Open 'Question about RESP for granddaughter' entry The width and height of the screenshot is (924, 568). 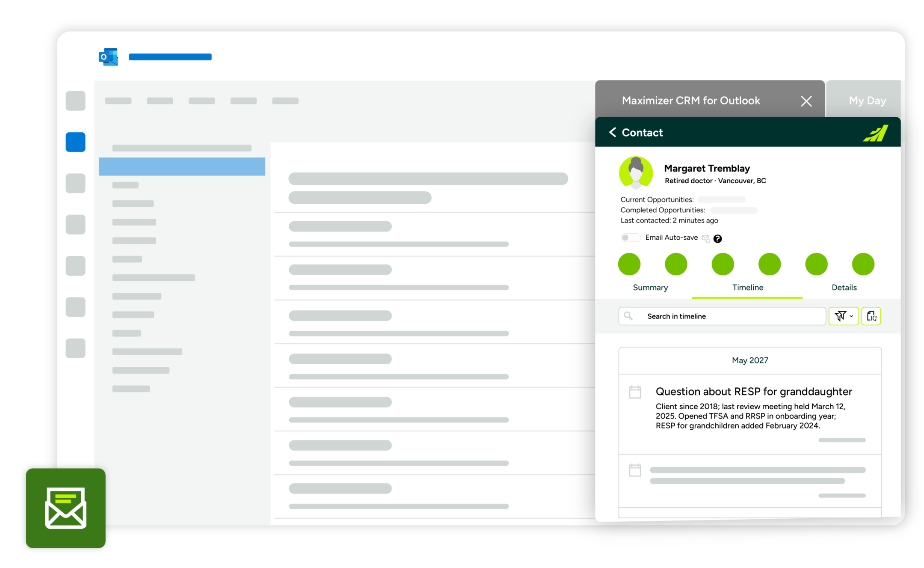(754, 392)
